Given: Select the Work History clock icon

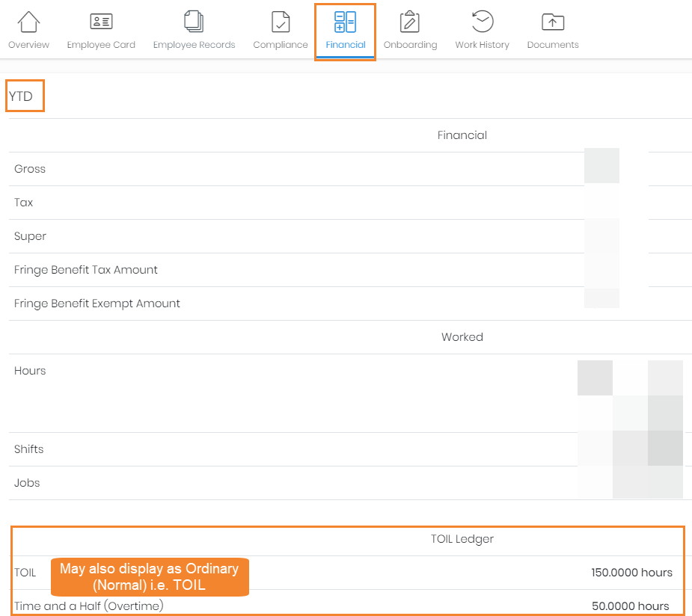Looking at the screenshot, I should click(x=482, y=22).
